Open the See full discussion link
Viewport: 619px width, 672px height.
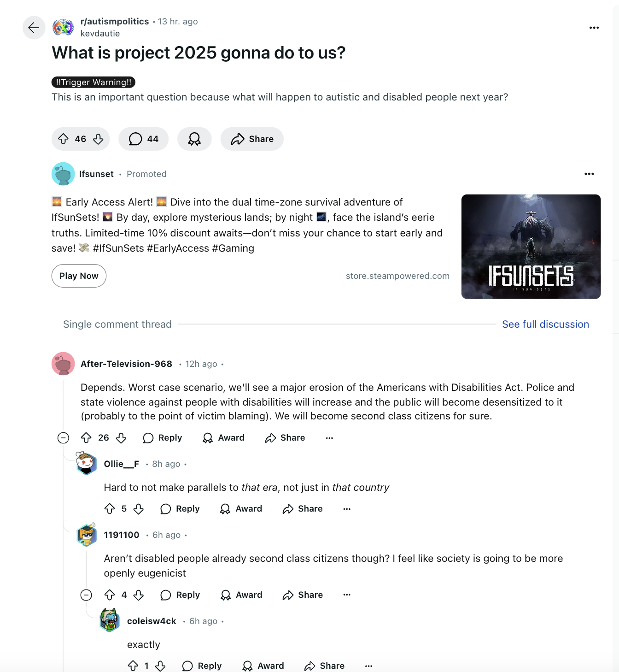point(545,324)
